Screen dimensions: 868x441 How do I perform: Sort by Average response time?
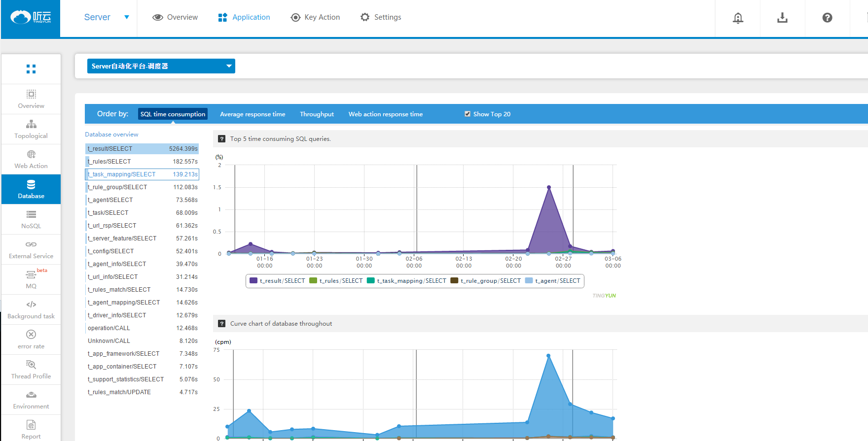coord(253,114)
